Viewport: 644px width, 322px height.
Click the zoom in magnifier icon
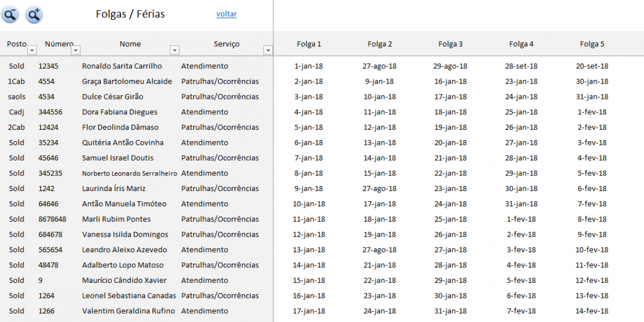[34, 15]
